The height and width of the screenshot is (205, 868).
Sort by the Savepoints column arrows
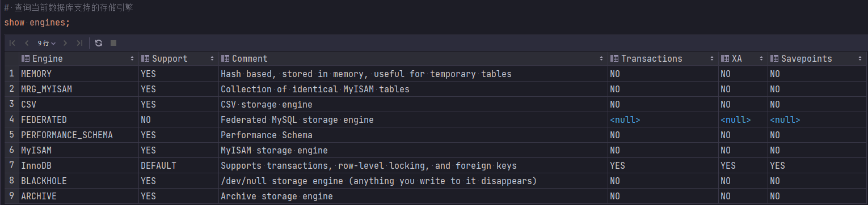859,59
